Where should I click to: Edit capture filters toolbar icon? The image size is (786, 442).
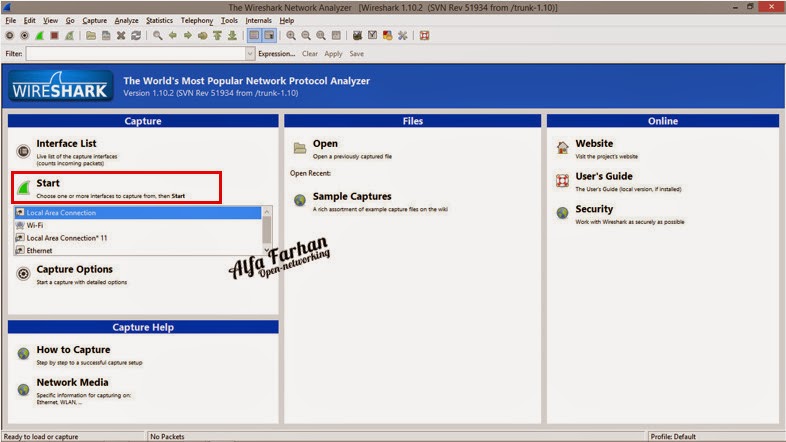pyautogui.click(x=357, y=36)
